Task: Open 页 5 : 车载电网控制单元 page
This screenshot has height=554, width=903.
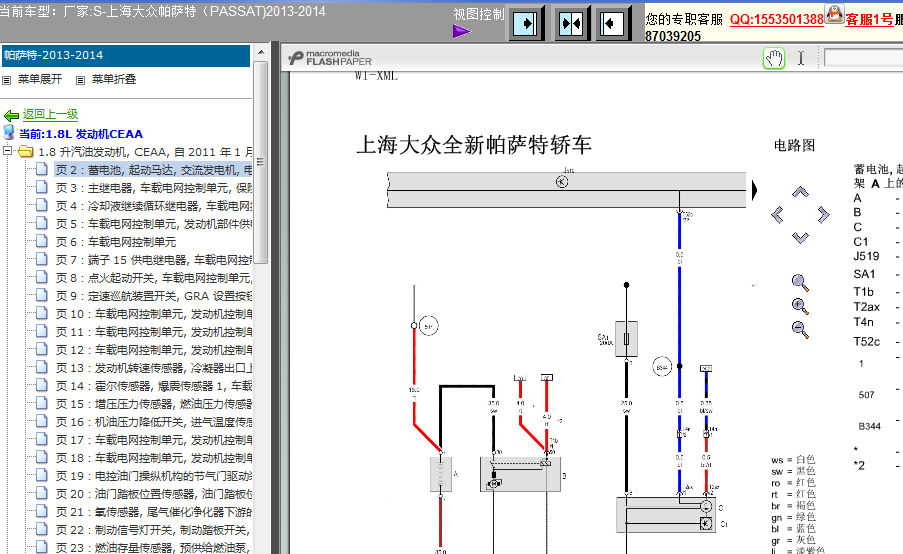Action: point(153,223)
